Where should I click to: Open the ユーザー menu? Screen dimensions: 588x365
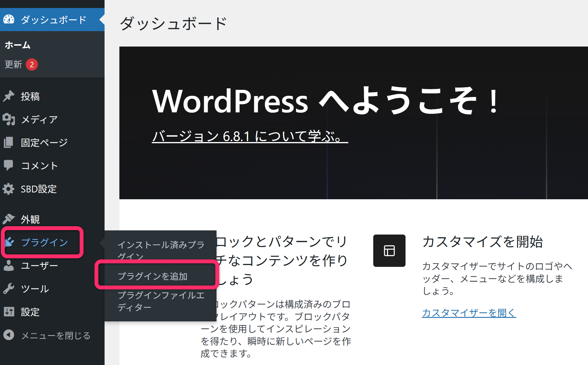[x=52, y=265]
